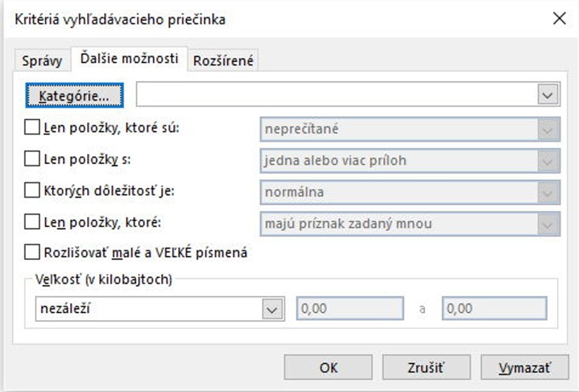Image resolution: width=579 pixels, height=392 pixels.
Task: Expand 'jedna alebo viac príloh' dropdown
Action: pos(547,161)
